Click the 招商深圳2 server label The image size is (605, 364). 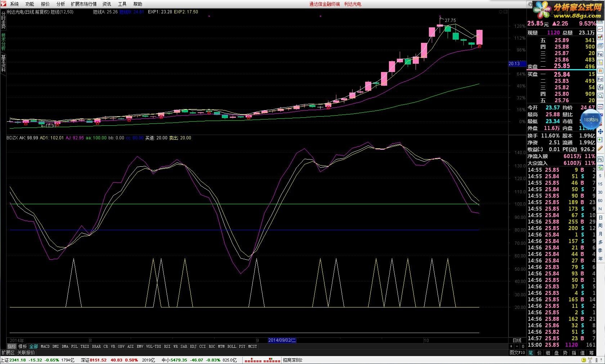click(x=293, y=360)
